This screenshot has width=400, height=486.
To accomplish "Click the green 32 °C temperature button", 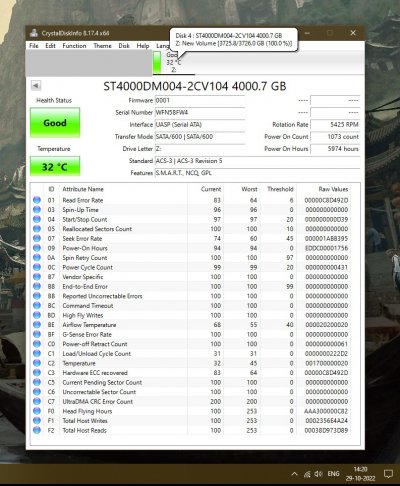I will tap(55, 166).
